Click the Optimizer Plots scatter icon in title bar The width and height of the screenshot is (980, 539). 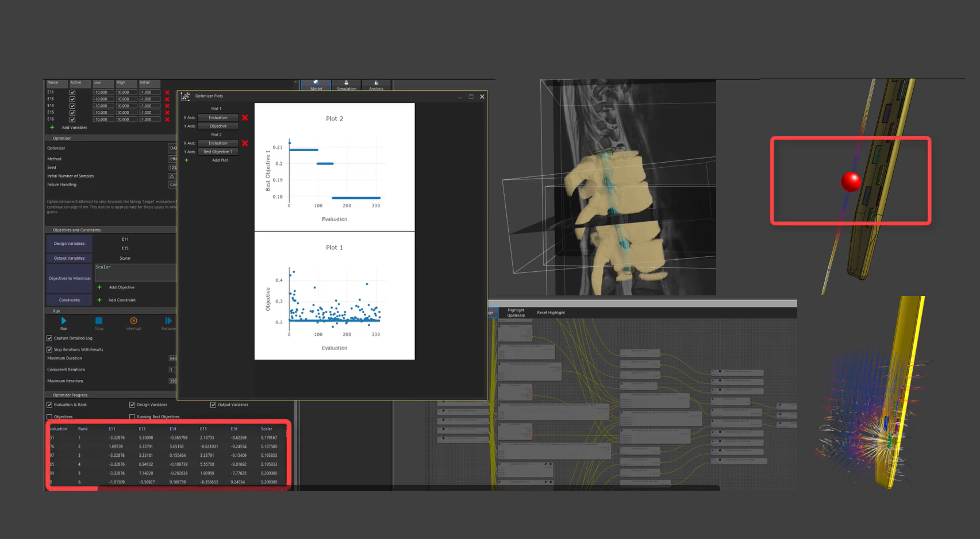(186, 96)
